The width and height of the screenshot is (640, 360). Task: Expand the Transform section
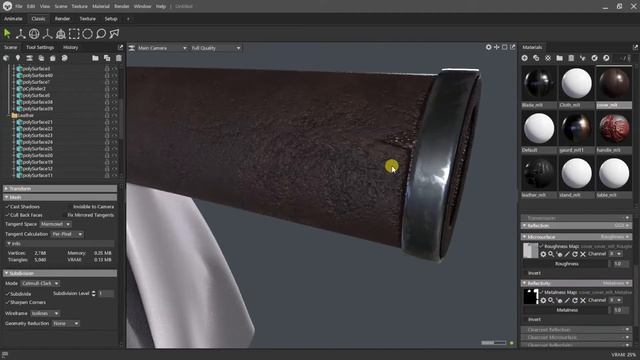pos(60,189)
